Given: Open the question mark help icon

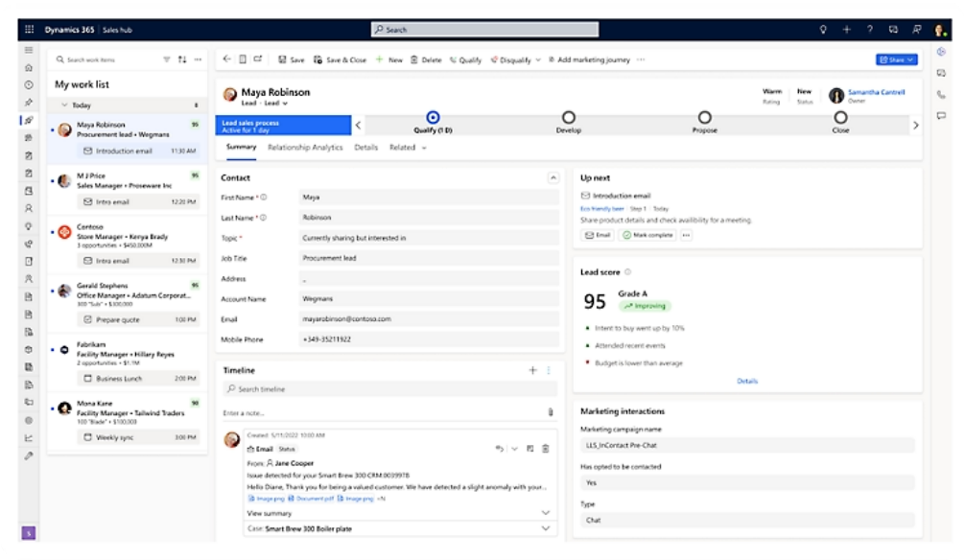Looking at the screenshot, I should (870, 29).
